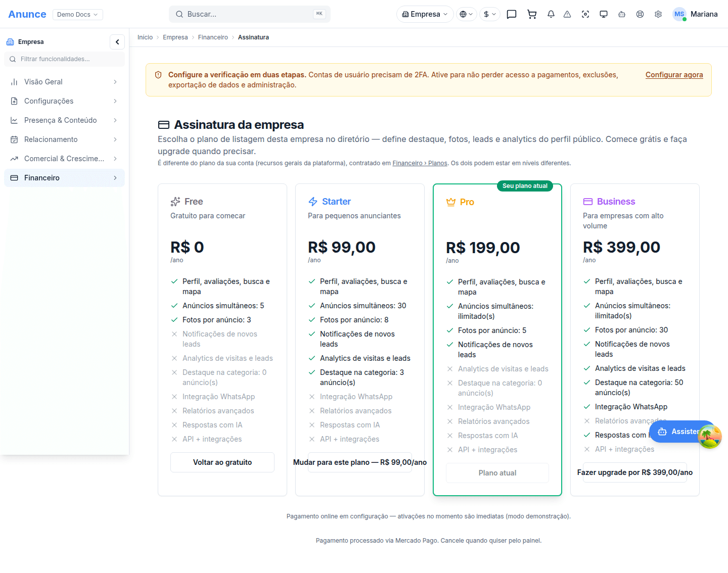Open the notifications bell
Image resolution: width=728 pixels, height=573 pixels.
point(551,14)
